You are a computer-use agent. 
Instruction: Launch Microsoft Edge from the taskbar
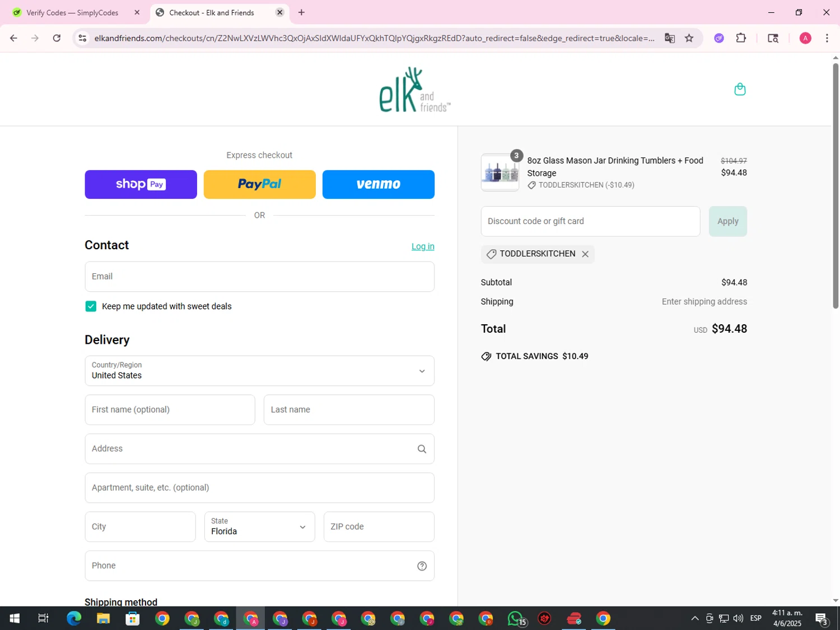[74, 618]
